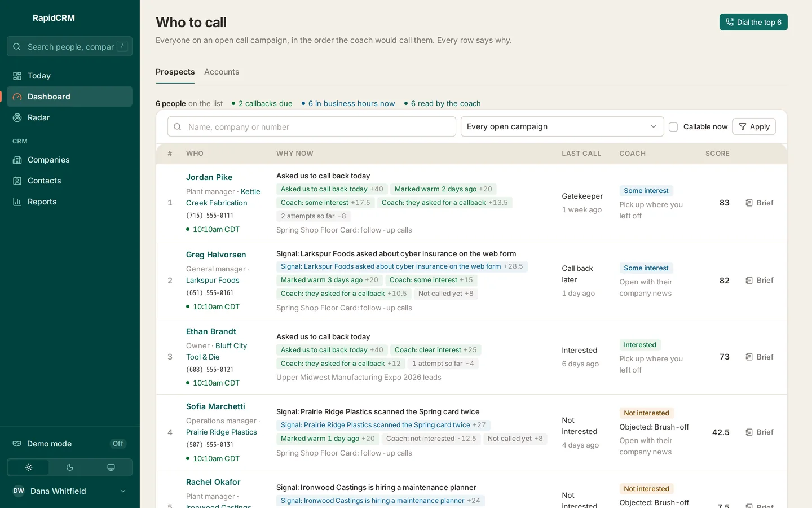812x508 pixels.
Task: Open Jordan Pike's prospect link
Action: pyautogui.click(x=209, y=177)
